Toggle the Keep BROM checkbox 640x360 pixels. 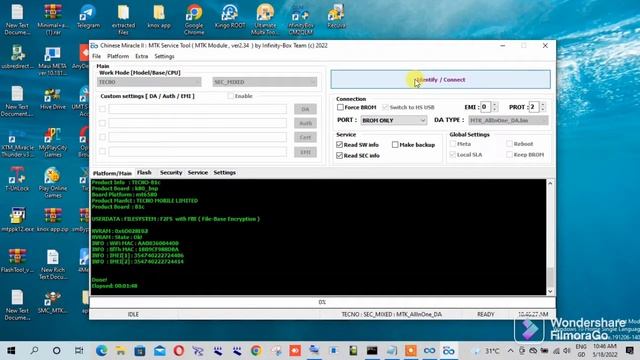509,155
